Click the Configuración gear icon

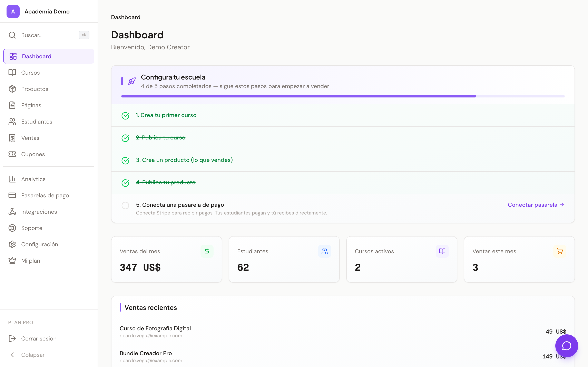click(13, 244)
